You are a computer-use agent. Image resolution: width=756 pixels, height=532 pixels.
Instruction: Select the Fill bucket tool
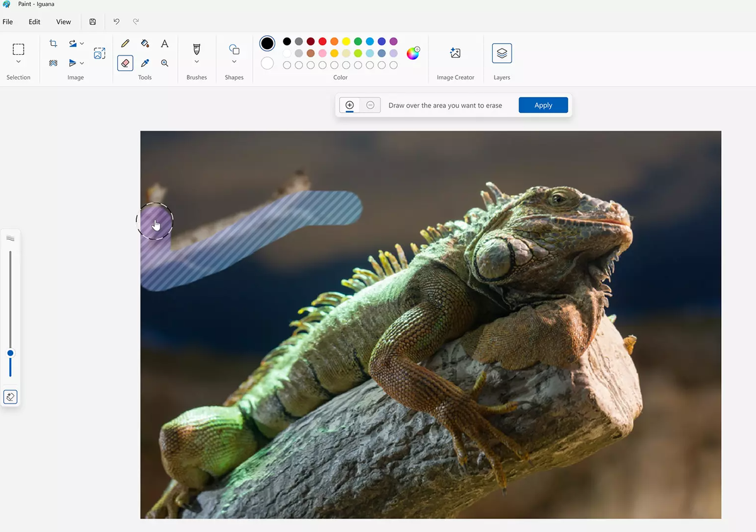[x=145, y=43]
